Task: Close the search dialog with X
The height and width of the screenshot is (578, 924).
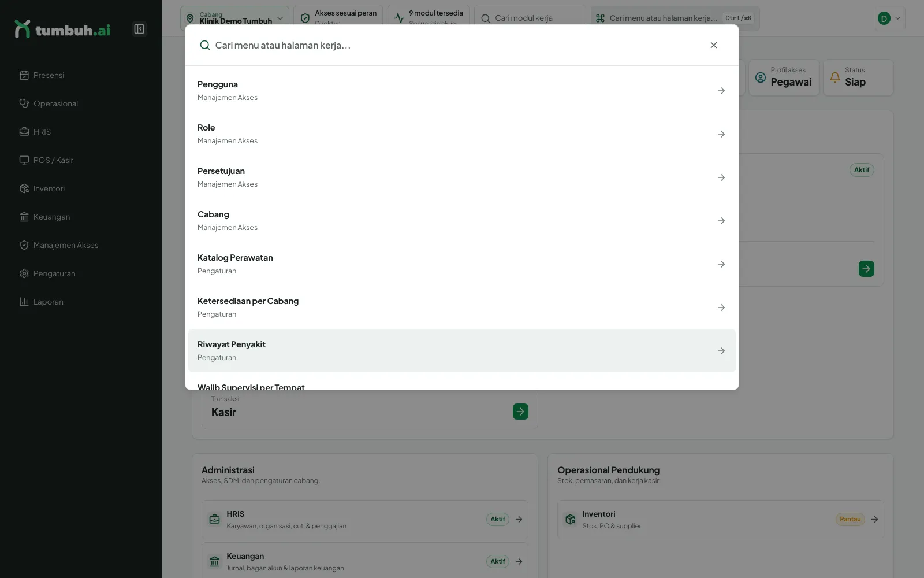Action: click(x=714, y=45)
